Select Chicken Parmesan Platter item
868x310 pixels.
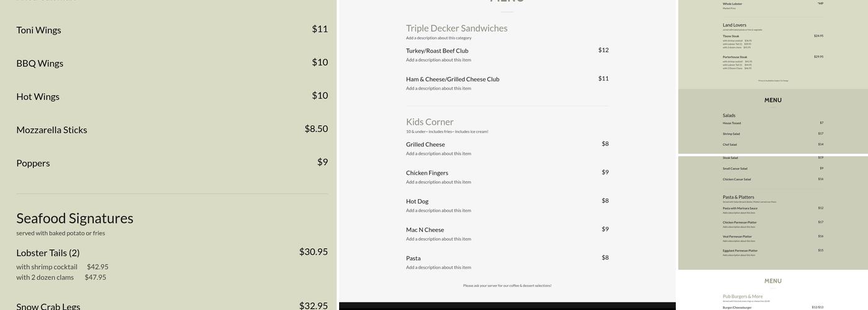[x=740, y=222]
